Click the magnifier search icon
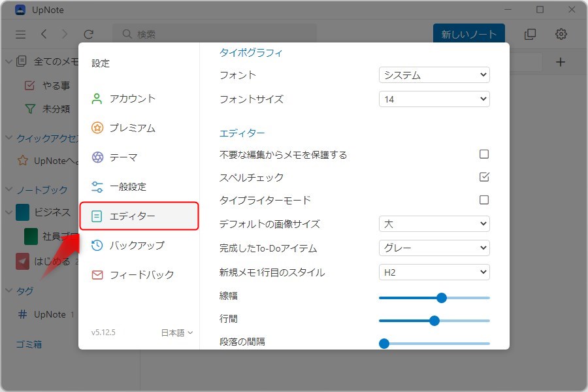The image size is (588, 392). pyautogui.click(x=127, y=34)
